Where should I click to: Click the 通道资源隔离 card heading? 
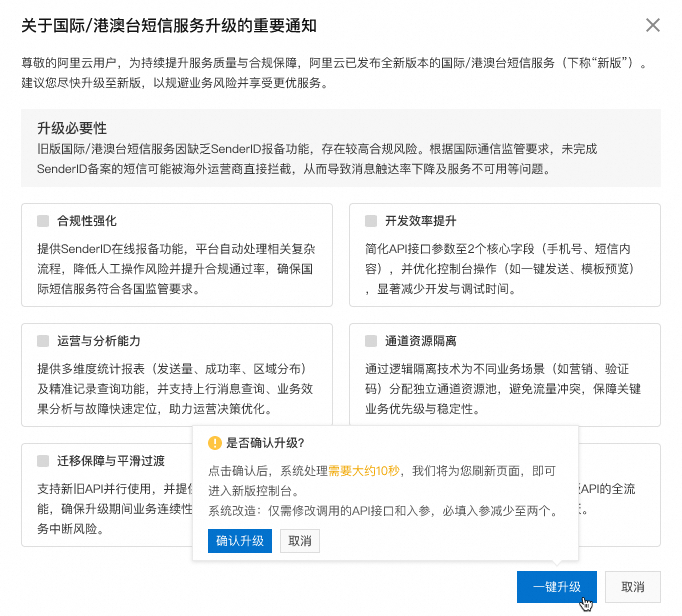click(421, 341)
